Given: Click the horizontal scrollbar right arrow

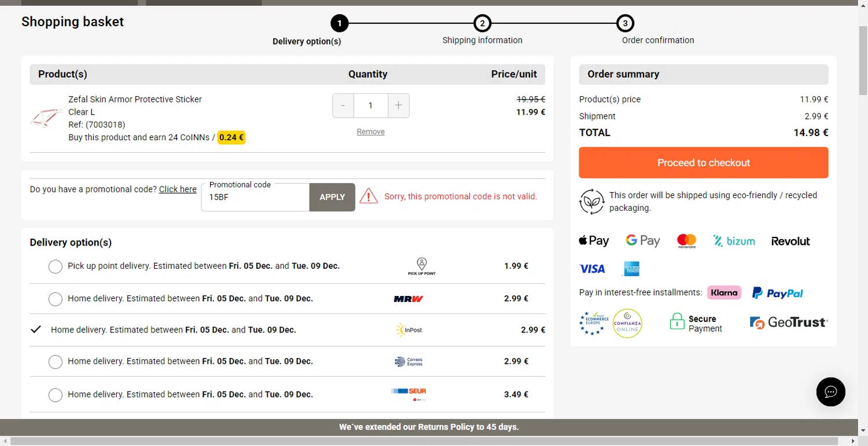Looking at the screenshot, I should click(854, 441).
